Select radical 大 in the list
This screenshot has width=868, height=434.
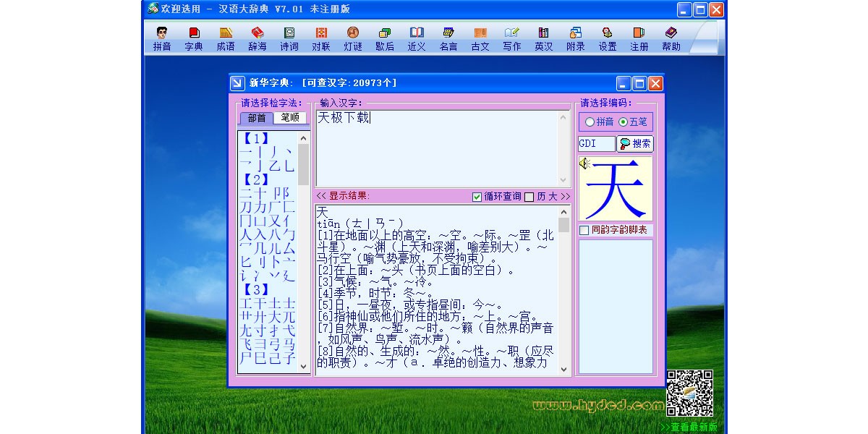[x=275, y=317]
